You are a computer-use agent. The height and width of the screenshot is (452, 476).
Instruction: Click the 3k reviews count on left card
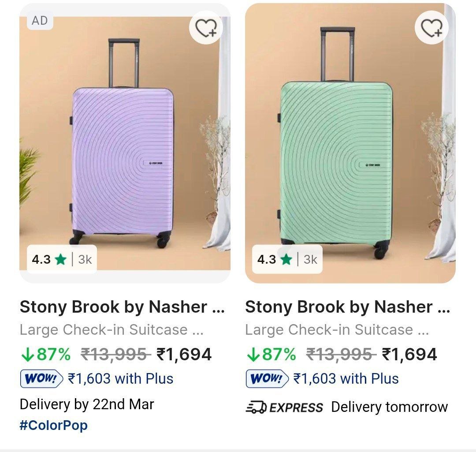tap(84, 259)
